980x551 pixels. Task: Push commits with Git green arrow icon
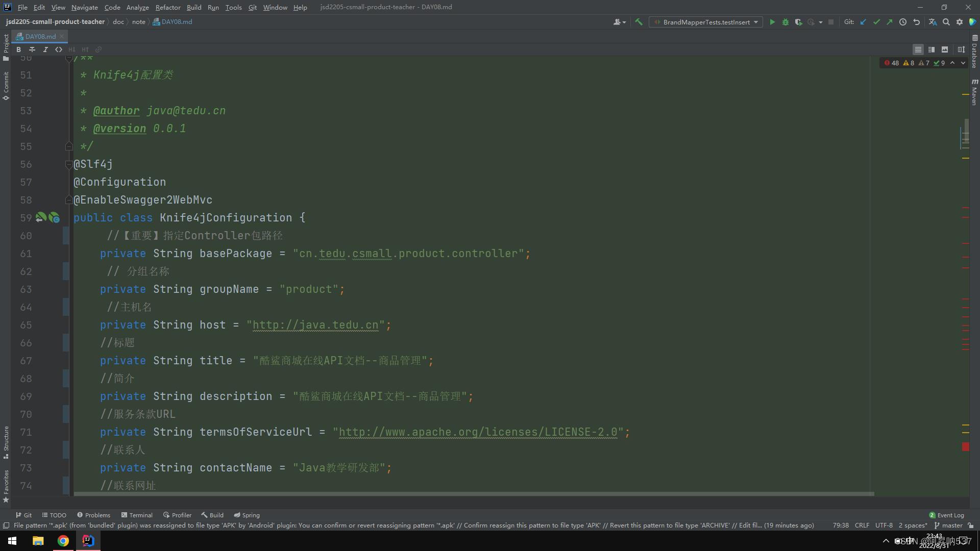click(890, 22)
